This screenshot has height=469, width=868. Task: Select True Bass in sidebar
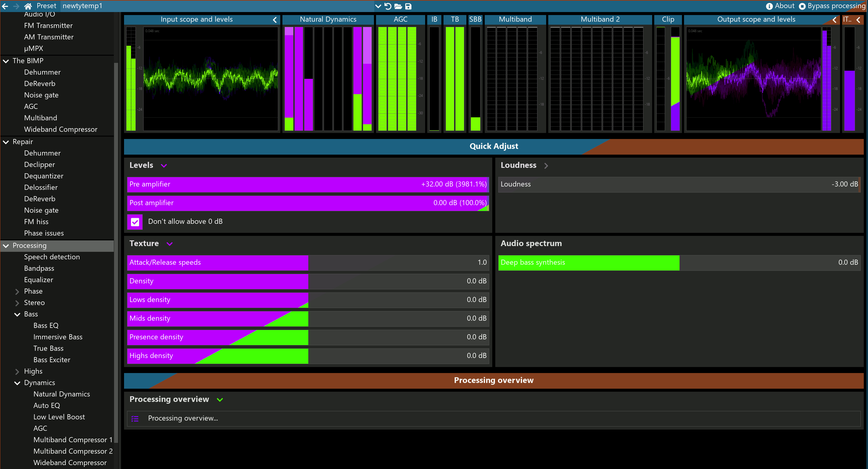[48, 349]
